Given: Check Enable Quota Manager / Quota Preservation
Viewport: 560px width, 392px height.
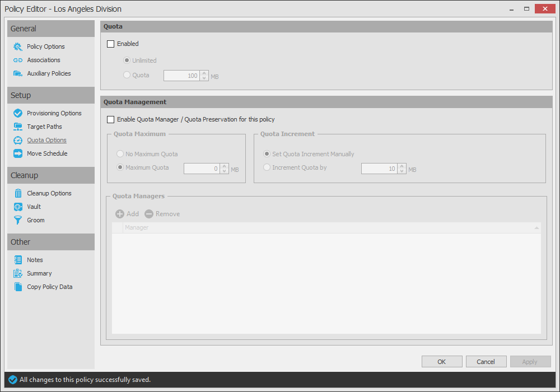Looking at the screenshot, I should click(111, 120).
